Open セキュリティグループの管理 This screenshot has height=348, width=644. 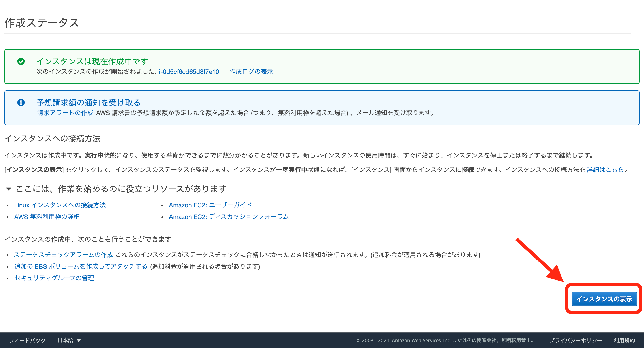tap(54, 278)
